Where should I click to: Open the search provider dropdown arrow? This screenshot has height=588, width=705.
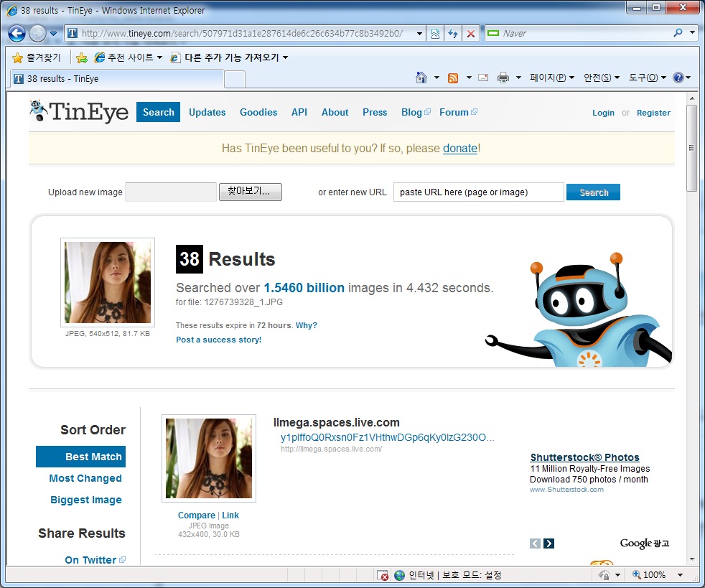[x=692, y=33]
